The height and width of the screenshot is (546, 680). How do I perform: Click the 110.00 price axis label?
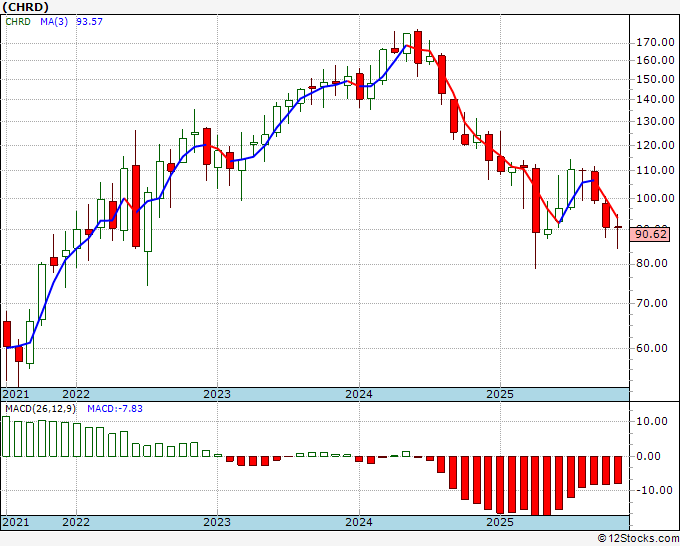pos(655,170)
